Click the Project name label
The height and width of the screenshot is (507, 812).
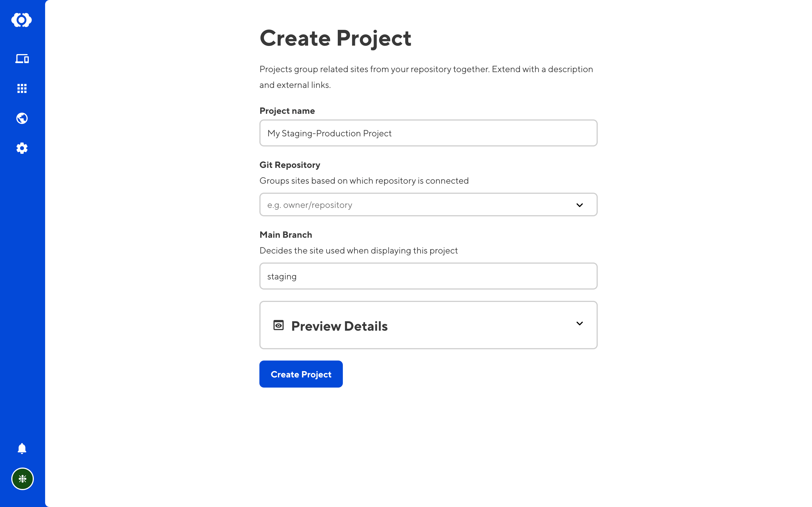coord(287,111)
